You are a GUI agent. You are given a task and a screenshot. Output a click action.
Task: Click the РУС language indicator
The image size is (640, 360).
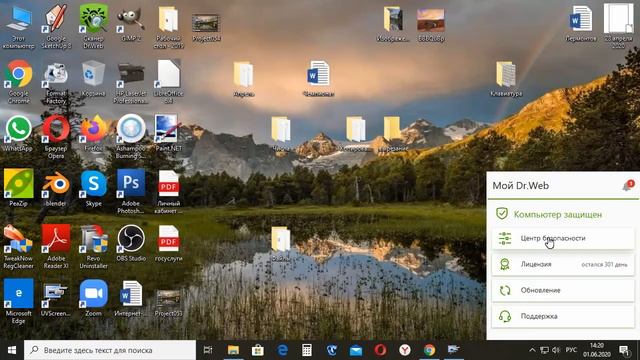(x=571, y=350)
